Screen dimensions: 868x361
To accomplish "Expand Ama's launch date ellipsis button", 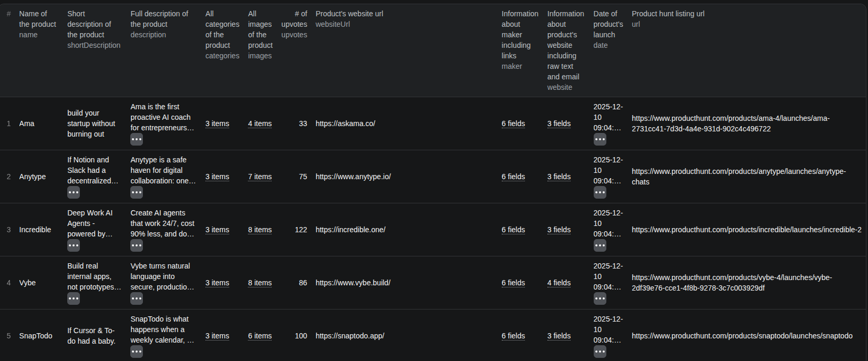I will [600, 139].
